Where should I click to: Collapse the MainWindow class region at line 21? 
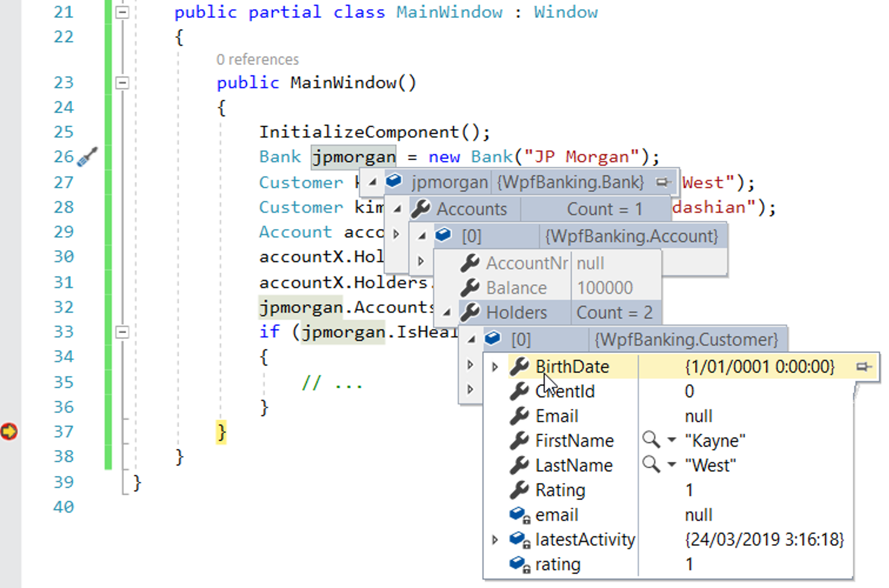tap(123, 12)
